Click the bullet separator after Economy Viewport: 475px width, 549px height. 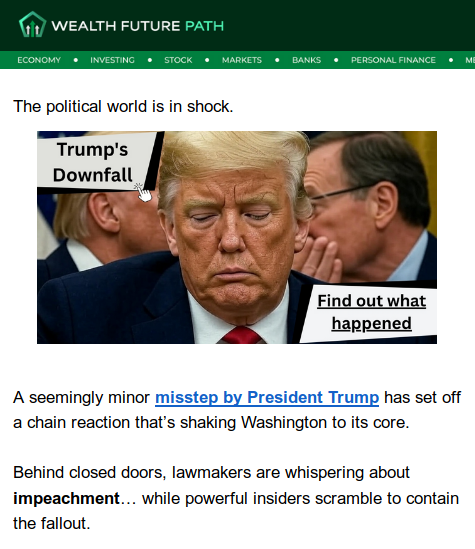[x=76, y=60]
